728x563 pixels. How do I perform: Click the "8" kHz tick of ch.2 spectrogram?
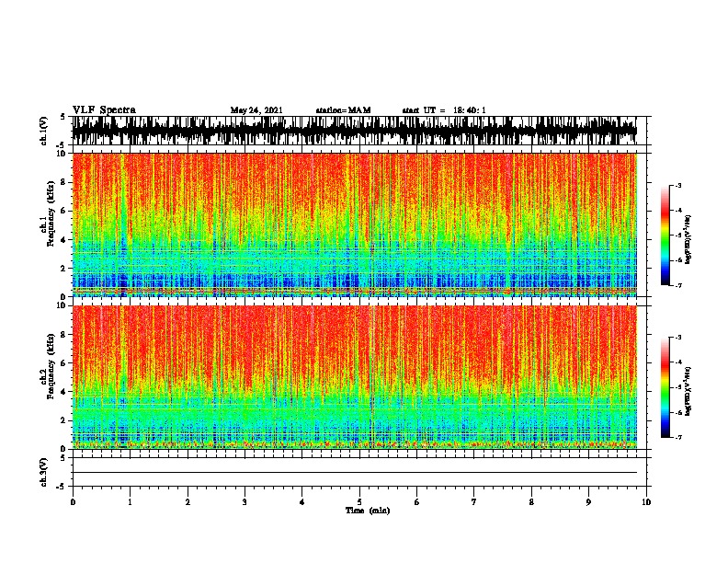[x=64, y=335]
